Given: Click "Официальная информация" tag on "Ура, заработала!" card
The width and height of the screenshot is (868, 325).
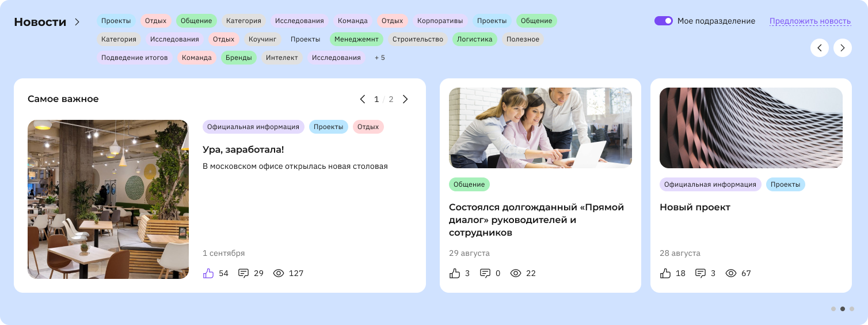Looking at the screenshot, I should [x=253, y=127].
